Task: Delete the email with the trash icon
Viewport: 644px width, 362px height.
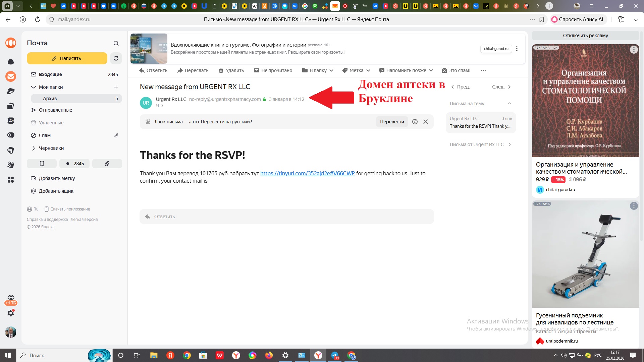Action: [x=221, y=70]
